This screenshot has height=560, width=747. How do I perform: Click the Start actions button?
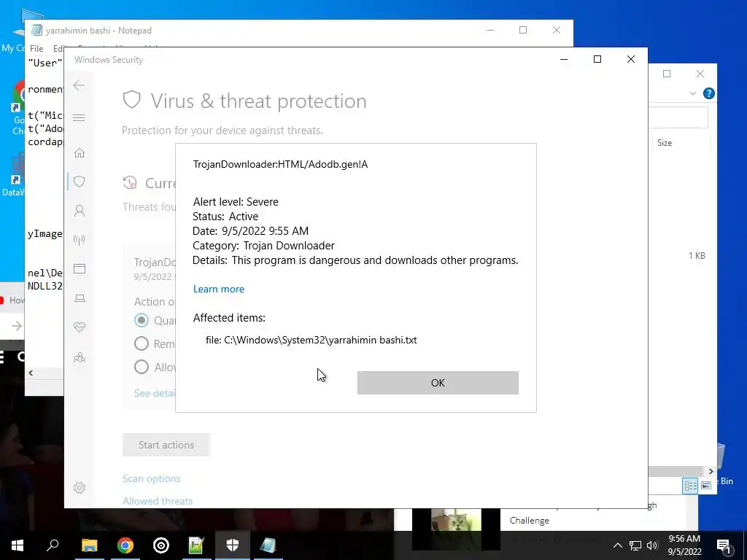(166, 445)
